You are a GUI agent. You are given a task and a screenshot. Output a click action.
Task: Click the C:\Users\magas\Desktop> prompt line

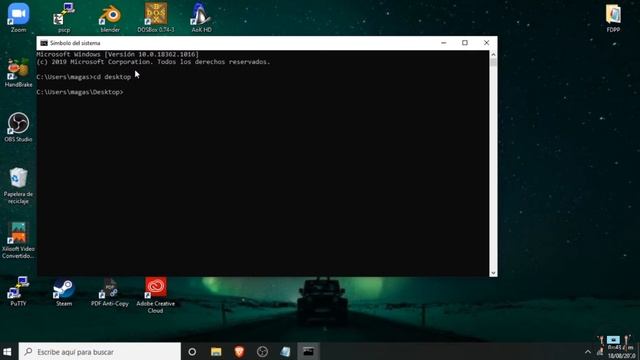coord(80,92)
